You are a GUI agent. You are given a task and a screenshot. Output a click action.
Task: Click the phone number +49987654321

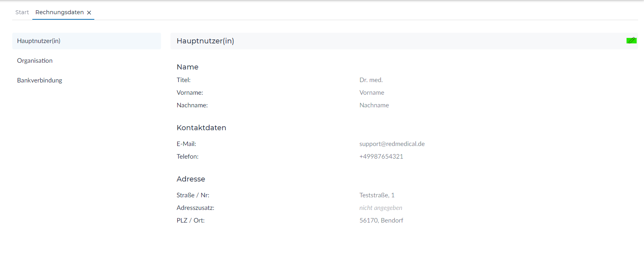point(381,157)
